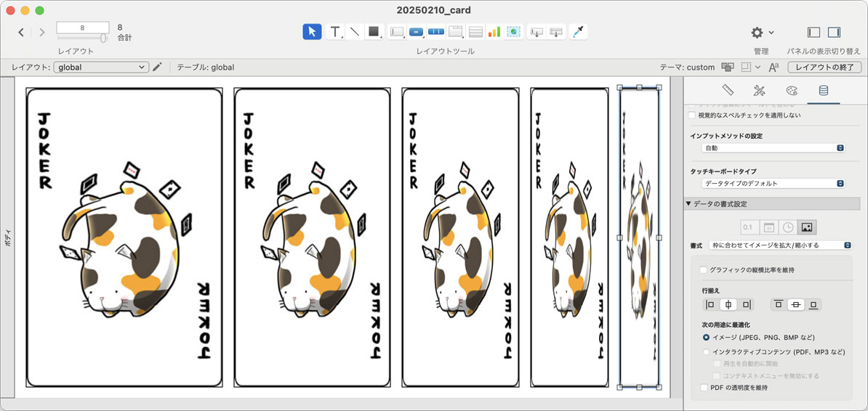Click the narrowest selected Joker card

[x=639, y=237]
